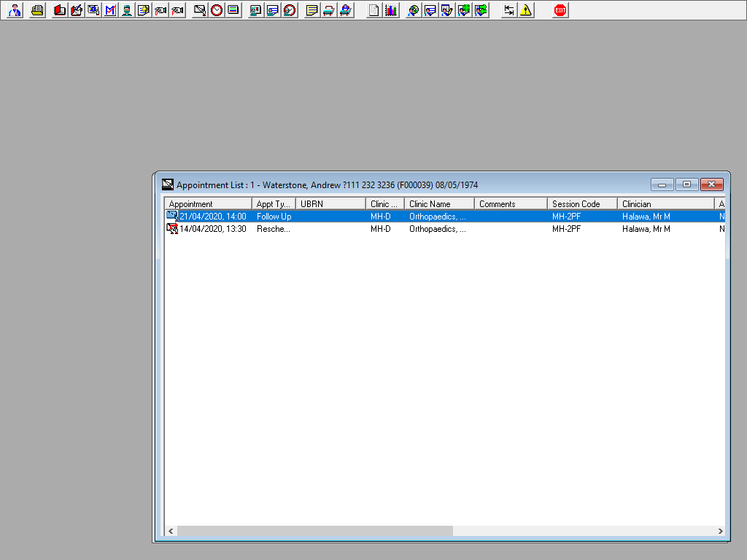Click the horizontal scrollbar's left arrow
Screen dimensions: 747x560
click(x=171, y=531)
